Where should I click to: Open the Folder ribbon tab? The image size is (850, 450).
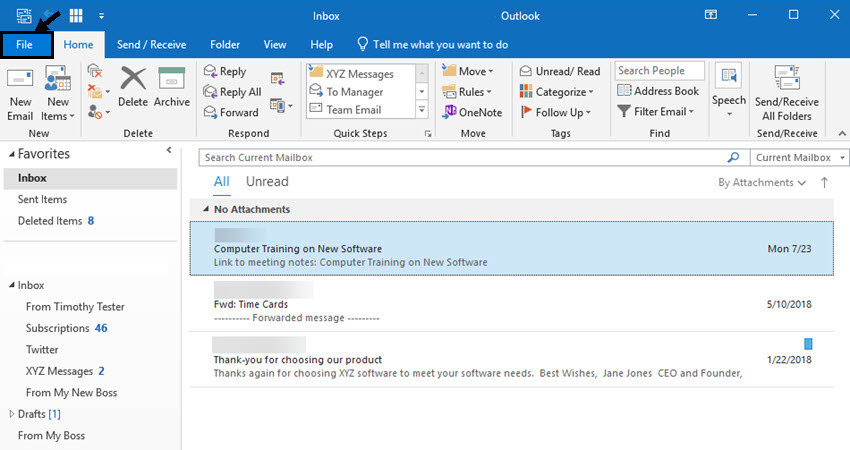[225, 45]
